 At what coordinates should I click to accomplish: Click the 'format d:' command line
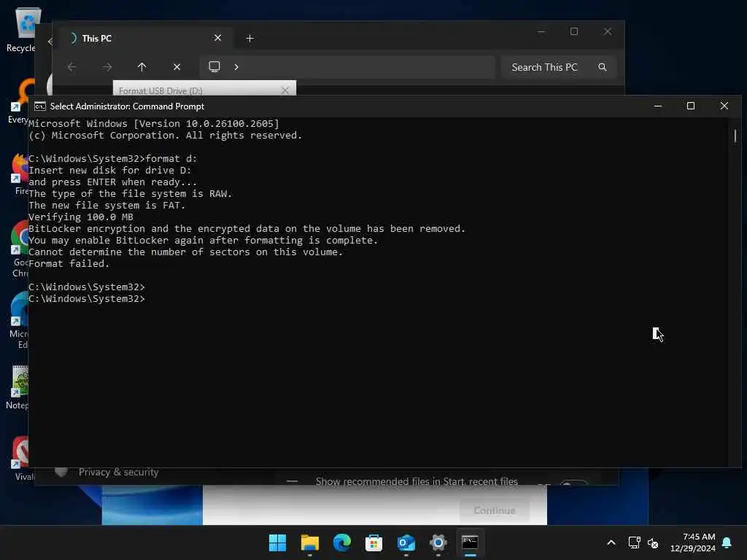click(112, 158)
